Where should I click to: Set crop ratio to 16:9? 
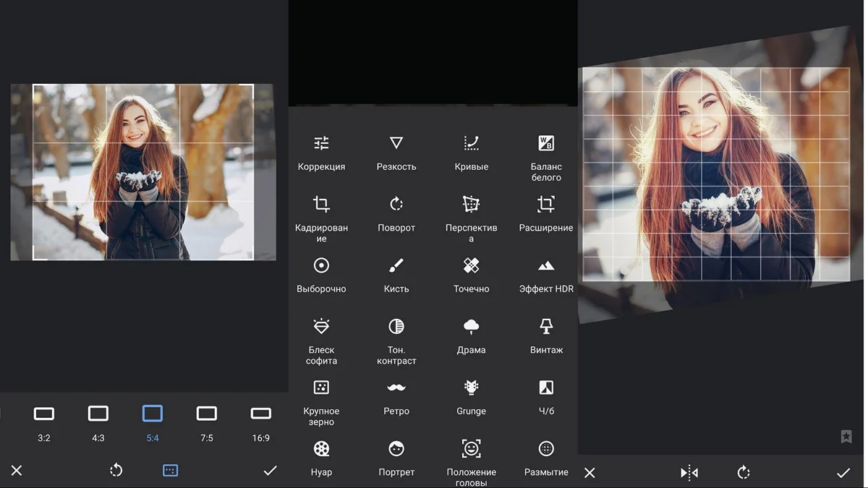point(261,424)
